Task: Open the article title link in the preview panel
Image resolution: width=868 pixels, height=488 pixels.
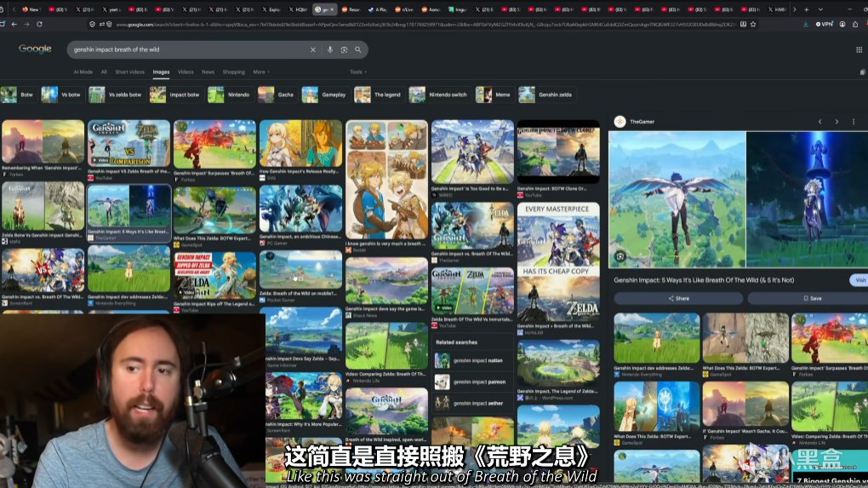Action: pos(704,280)
